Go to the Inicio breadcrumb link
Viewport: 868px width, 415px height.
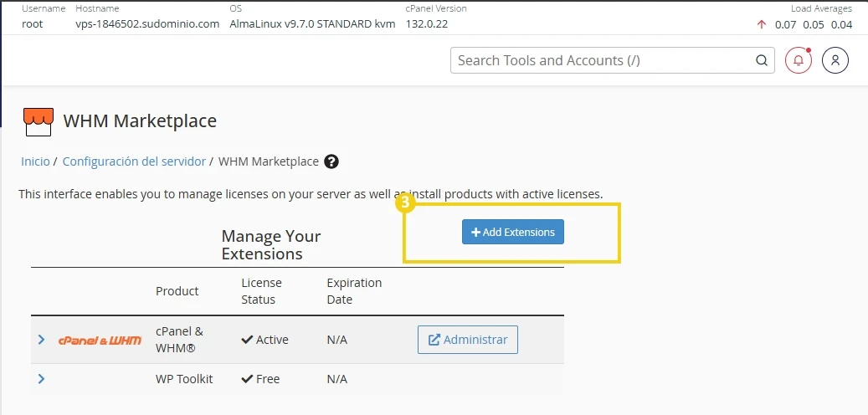tap(35, 161)
